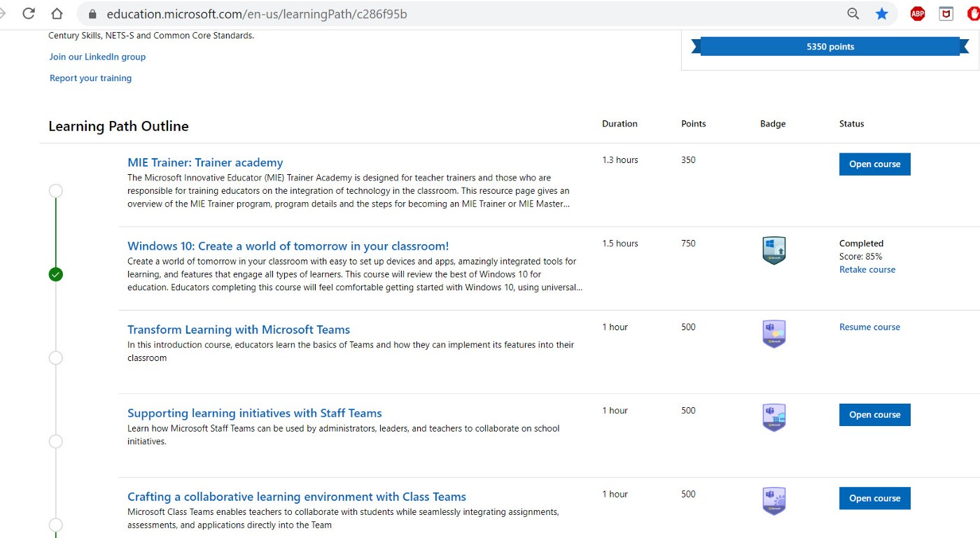Open the Join our LinkedIn group link
980x538 pixels.
coord(97,57)
